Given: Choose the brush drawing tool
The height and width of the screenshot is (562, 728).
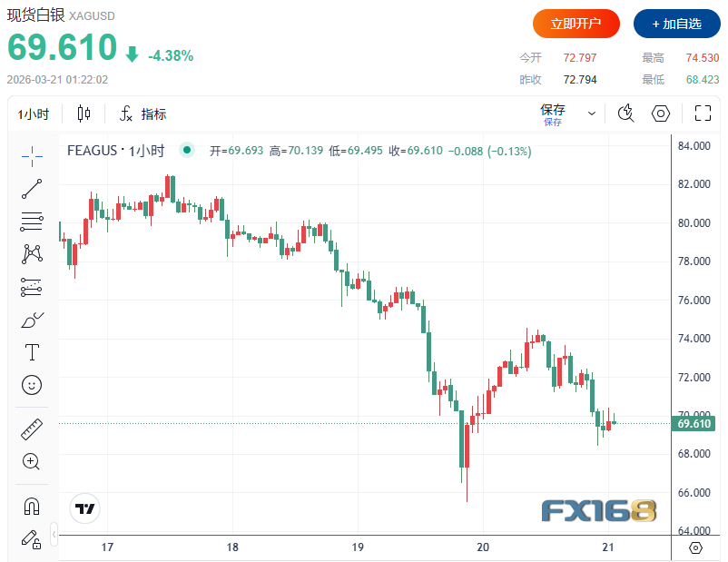Looking at the screenshot, I should coord(32,320).
